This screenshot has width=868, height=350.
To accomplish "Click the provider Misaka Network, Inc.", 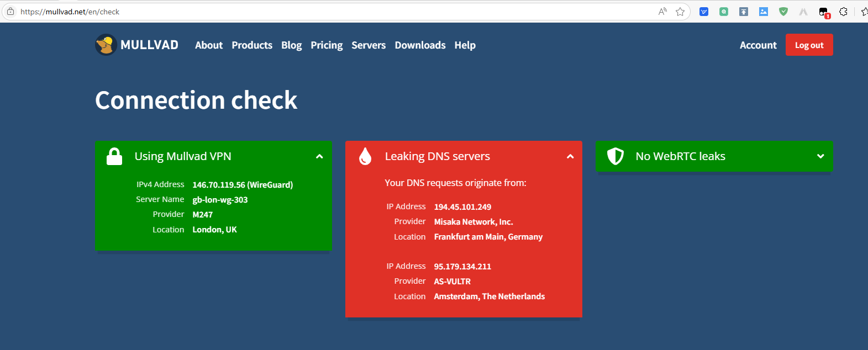I will [474, 222].
